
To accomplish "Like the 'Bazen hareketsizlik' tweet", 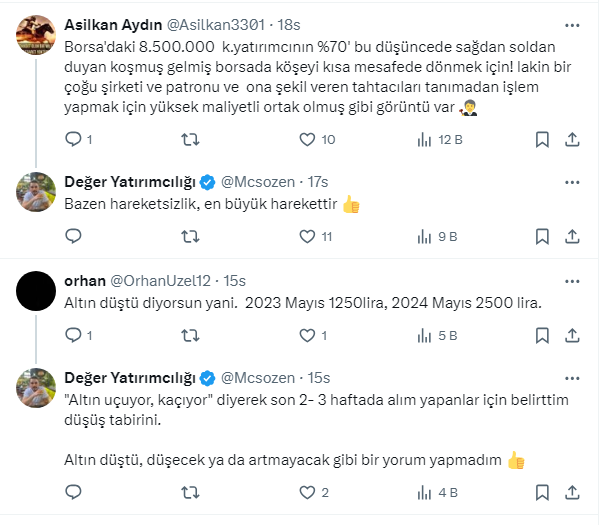I will (307, 237).
